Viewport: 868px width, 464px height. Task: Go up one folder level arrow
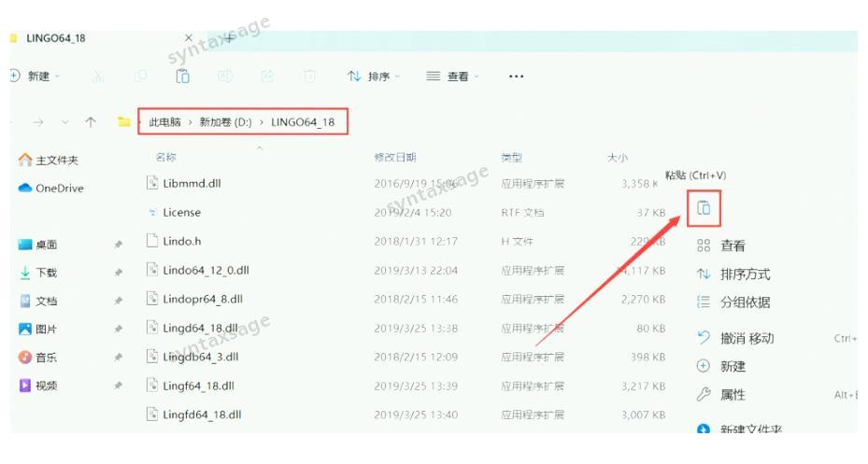coord(91,122)
